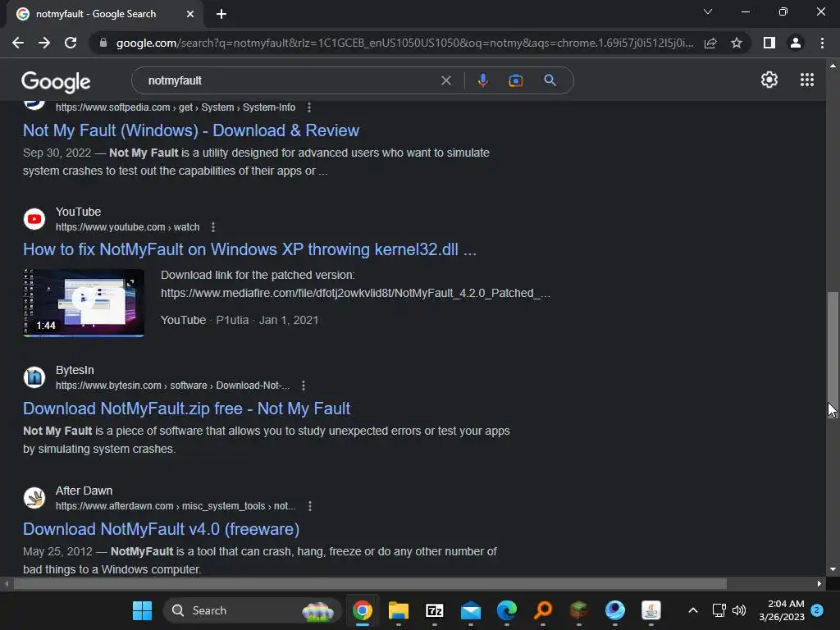840x630 pixels.
Task: Open the Google apps grid
Action: (x=807, y=80)
